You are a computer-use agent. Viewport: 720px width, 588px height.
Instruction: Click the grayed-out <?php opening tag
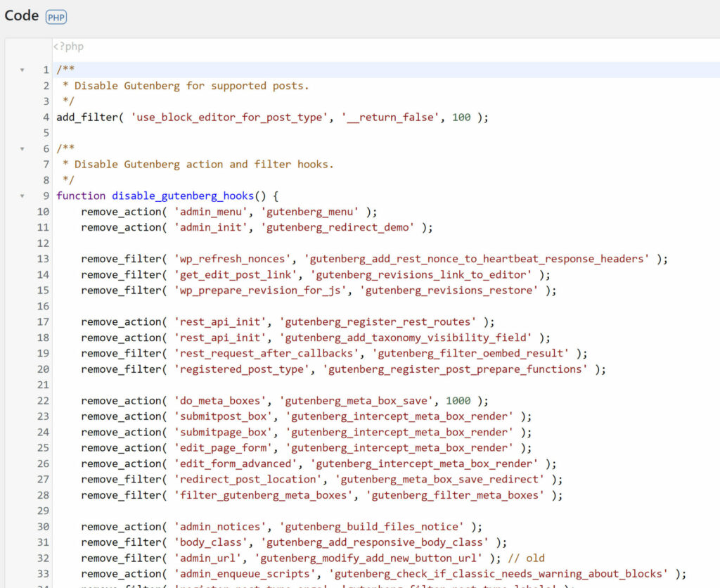(x=68, y=46)
